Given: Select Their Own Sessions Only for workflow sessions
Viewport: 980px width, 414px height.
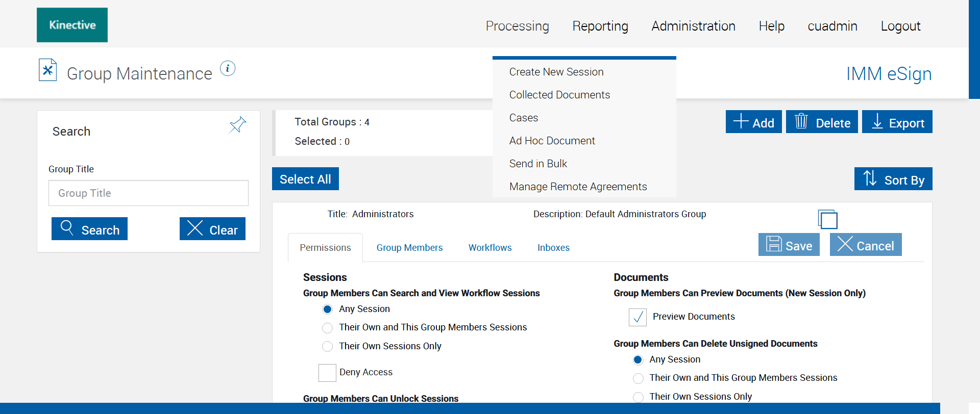Looking at the screenshot, I should pyautogui.click(x=328, y=347).
